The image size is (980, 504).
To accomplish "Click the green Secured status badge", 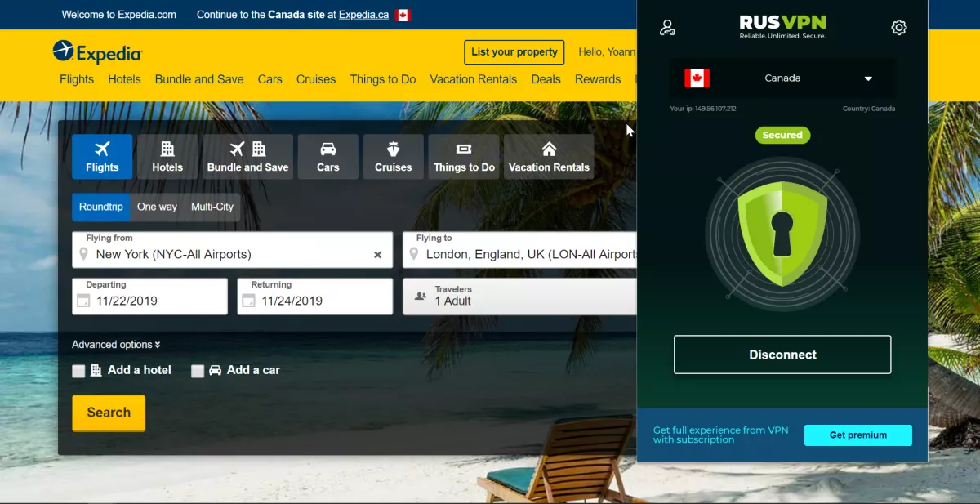I will coord(782,135).
